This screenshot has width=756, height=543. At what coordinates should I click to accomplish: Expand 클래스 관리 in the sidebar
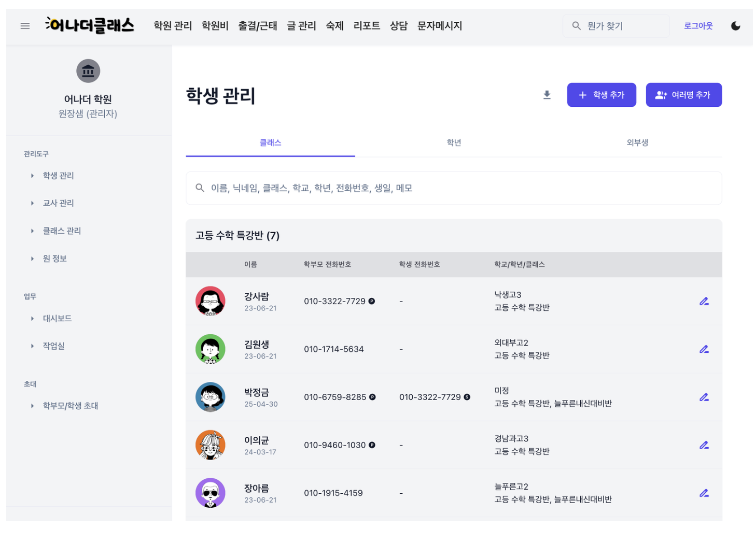pos(61,231)
